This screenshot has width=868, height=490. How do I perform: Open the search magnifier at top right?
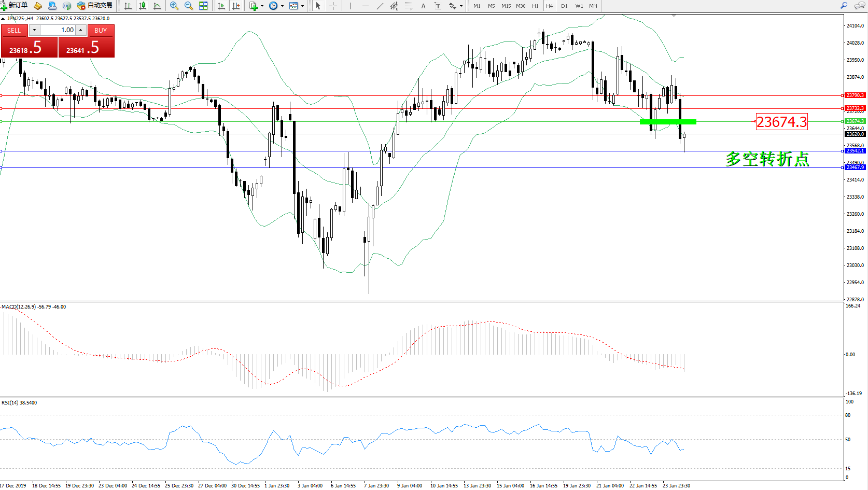844,6
